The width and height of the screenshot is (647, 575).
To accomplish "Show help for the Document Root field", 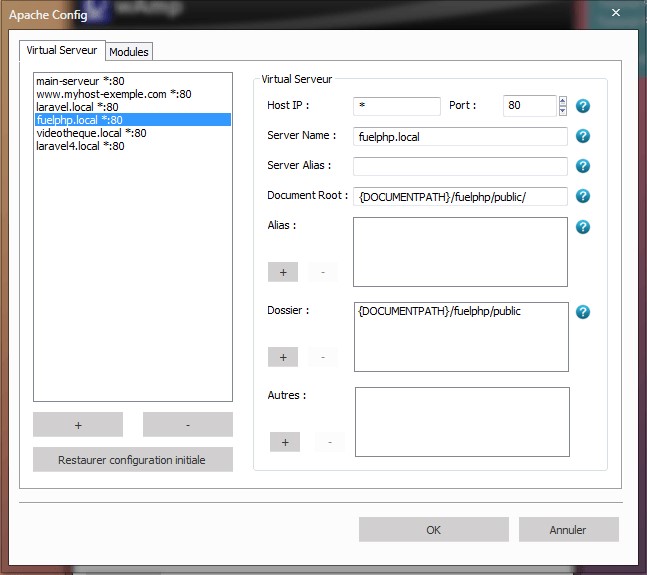I will pos(583,196).
